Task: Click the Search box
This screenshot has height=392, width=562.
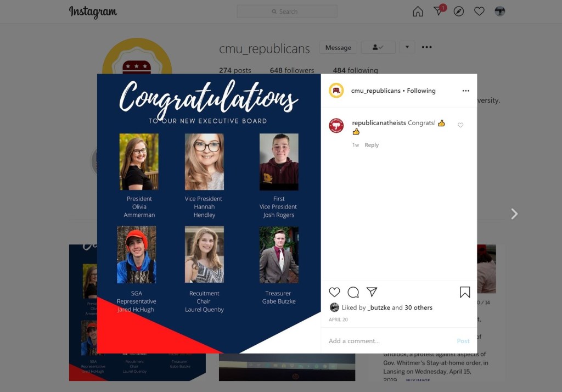Action: click(287, 12)
